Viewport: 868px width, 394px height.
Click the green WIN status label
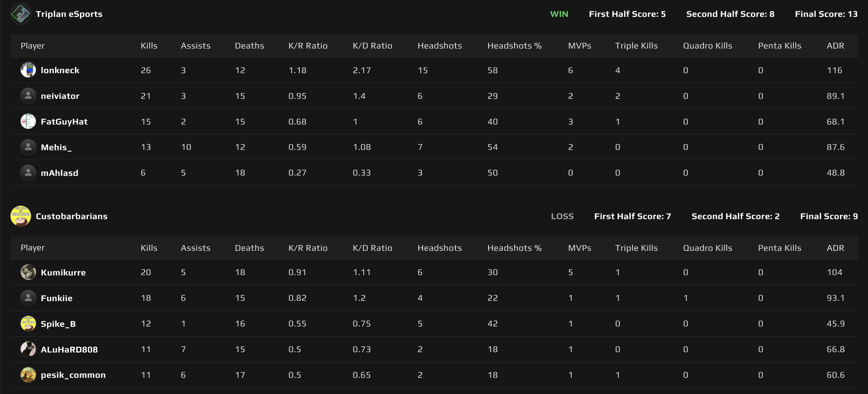[559, 14]
